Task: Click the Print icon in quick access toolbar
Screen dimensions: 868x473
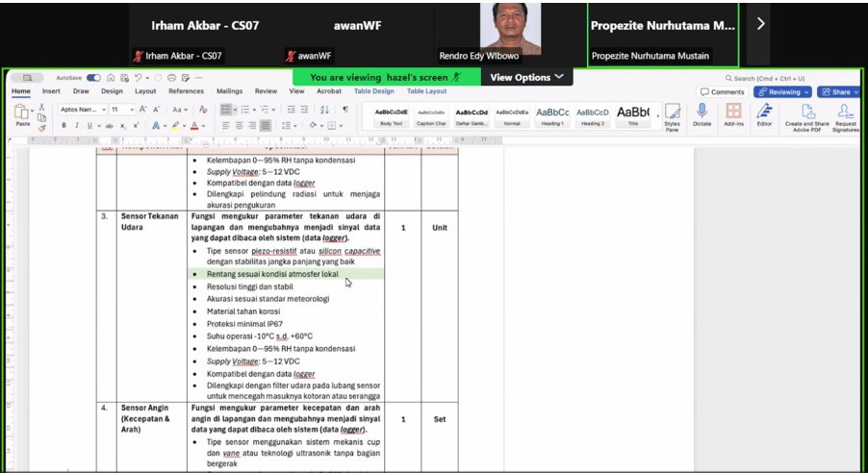Action: (x=171, y=78)
